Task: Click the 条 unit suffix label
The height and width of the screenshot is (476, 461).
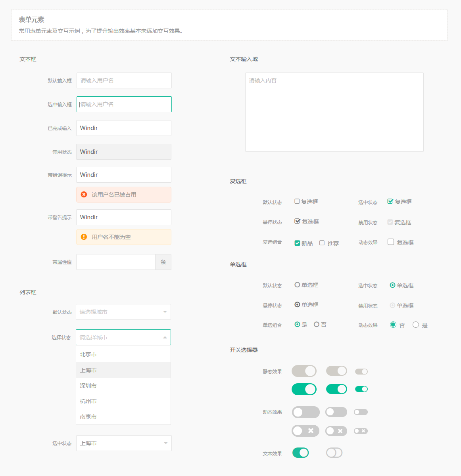Action: [x=163, y=262]
